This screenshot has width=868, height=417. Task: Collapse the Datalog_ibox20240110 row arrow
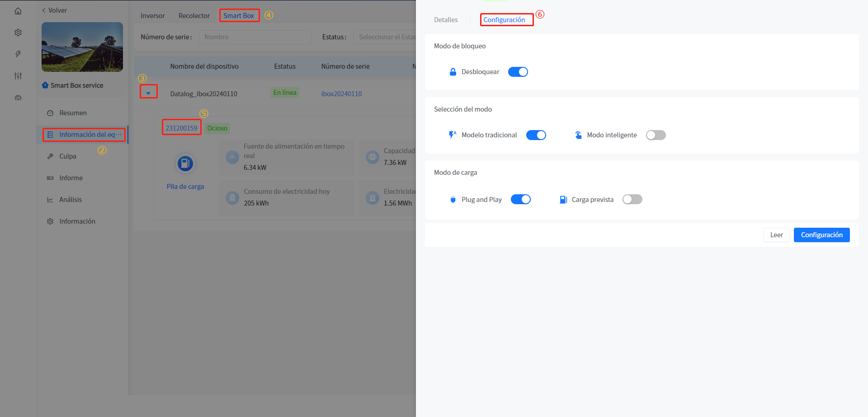pyautogui.click(x=148, y=93)
